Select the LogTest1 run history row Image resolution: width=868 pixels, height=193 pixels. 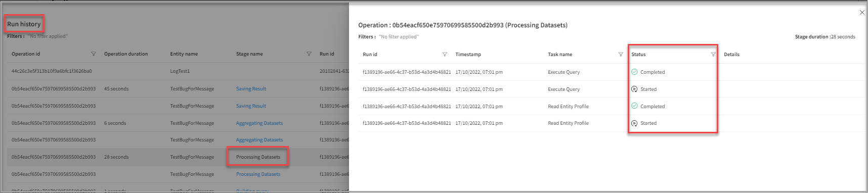pos(178,71)
